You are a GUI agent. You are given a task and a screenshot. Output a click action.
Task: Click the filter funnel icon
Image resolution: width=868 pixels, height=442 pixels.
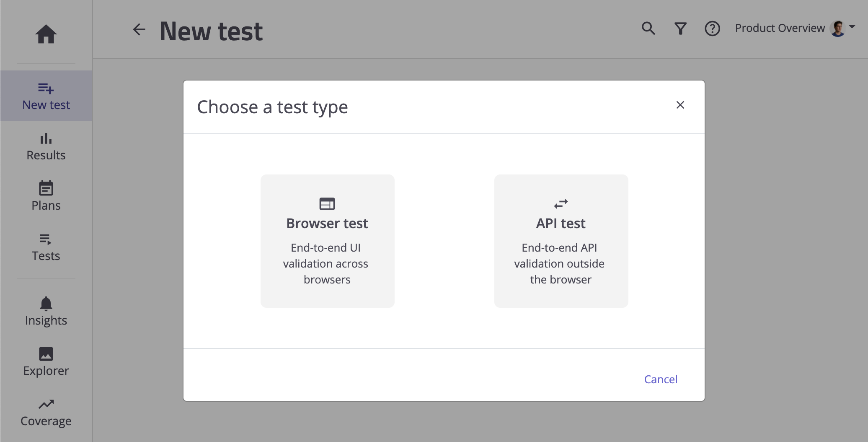click(x=680, y=29)
